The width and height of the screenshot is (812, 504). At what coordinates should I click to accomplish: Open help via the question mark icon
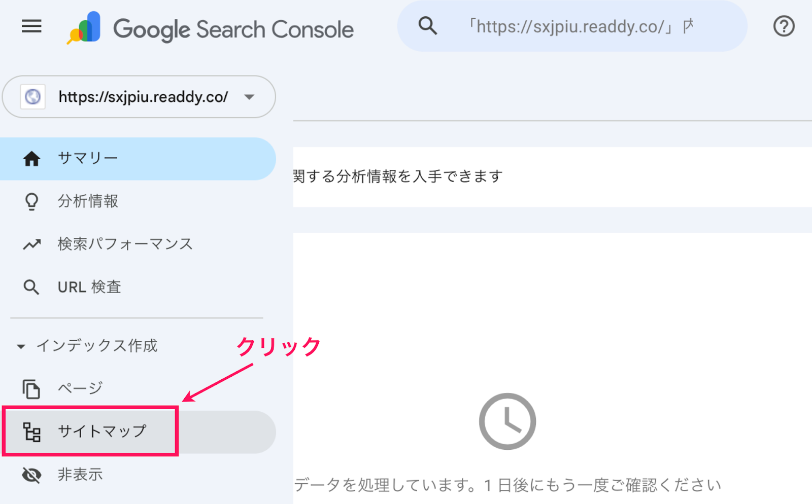(x=783, y=26)
